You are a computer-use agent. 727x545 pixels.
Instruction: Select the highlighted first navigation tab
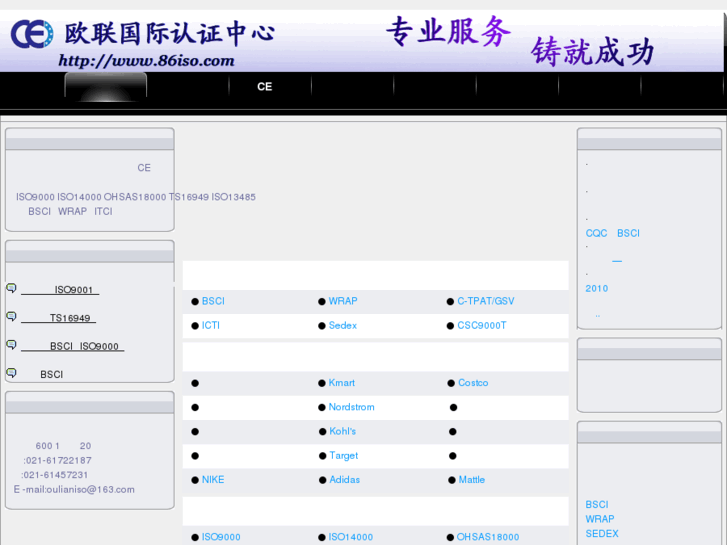click(106, 87)
